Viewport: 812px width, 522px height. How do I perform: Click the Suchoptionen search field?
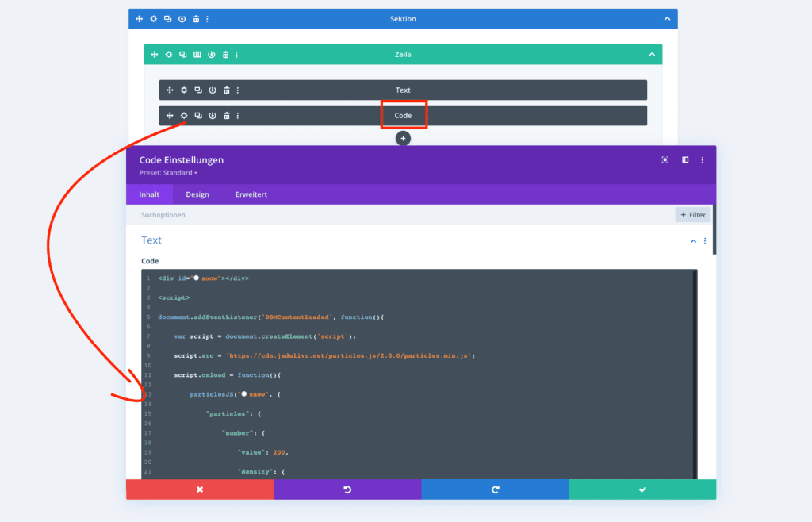[396, 215]
